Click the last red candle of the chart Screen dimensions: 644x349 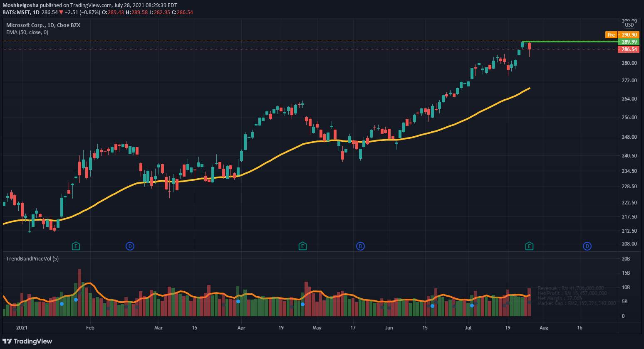tap(529, 47)
